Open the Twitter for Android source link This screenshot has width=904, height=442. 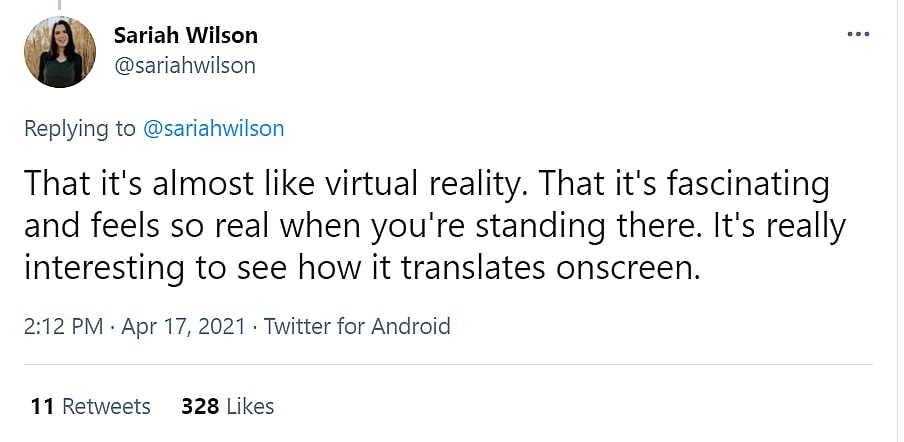coord(357,326)
